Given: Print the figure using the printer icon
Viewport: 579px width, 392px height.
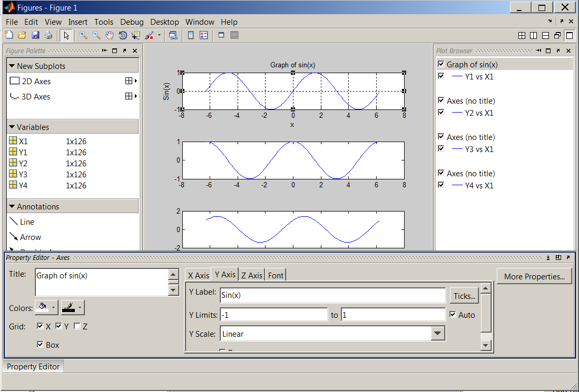Looking at the screenshot, I should point(48,35).
